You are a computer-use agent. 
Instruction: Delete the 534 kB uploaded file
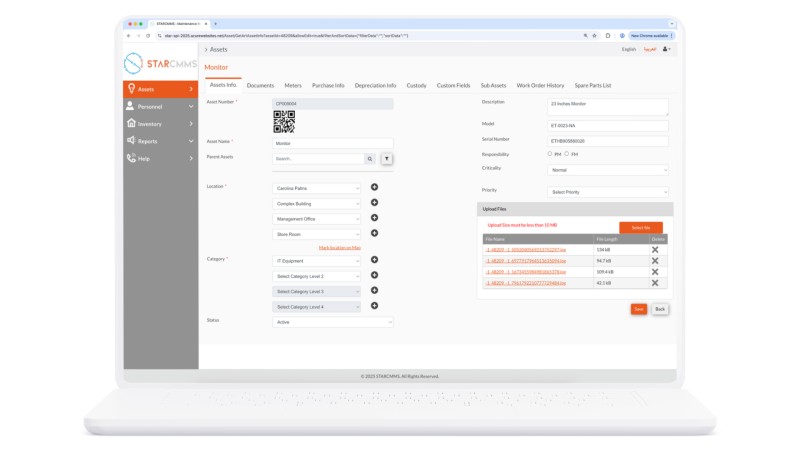pyautogui.click(x=655, y=249)
